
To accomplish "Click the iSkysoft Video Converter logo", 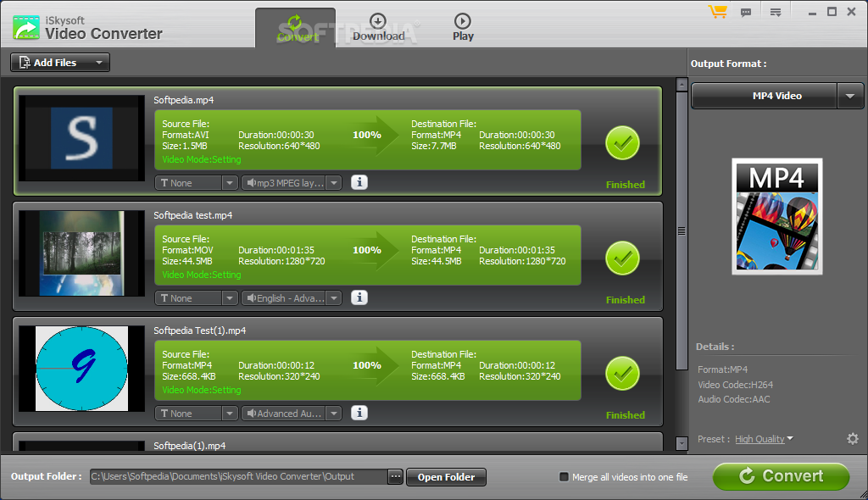I will pos(26,27).
